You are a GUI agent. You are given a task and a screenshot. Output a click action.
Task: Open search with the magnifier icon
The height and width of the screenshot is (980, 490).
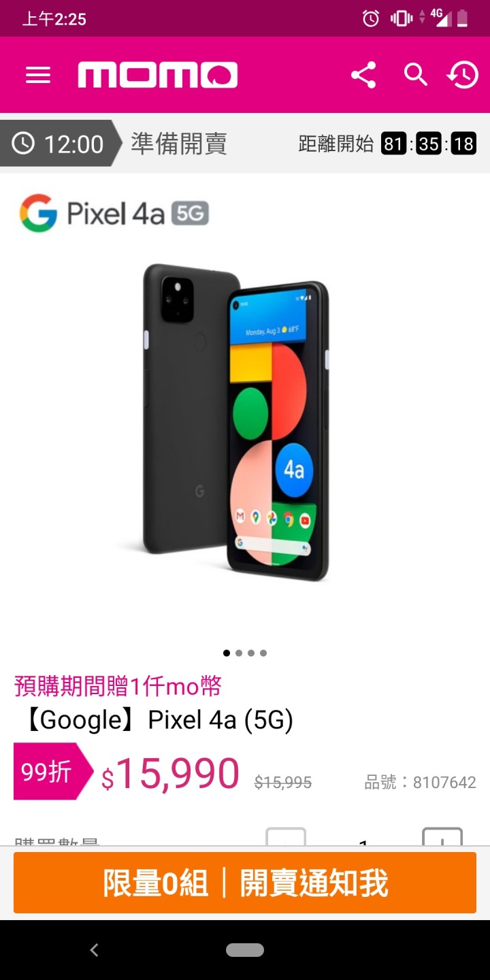(415, 75)
